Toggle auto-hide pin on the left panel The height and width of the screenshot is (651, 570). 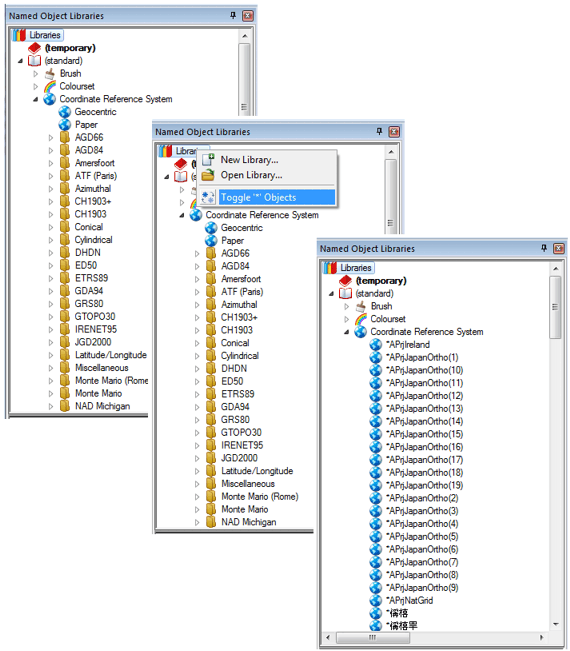tap(233, 15)
